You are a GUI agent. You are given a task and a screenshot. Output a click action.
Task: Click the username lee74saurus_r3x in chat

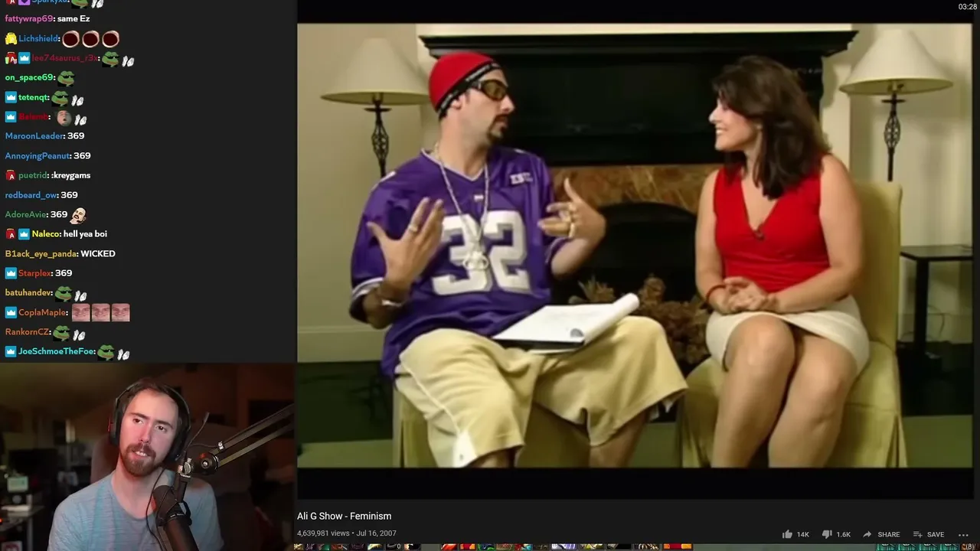(x=64, y=58)
